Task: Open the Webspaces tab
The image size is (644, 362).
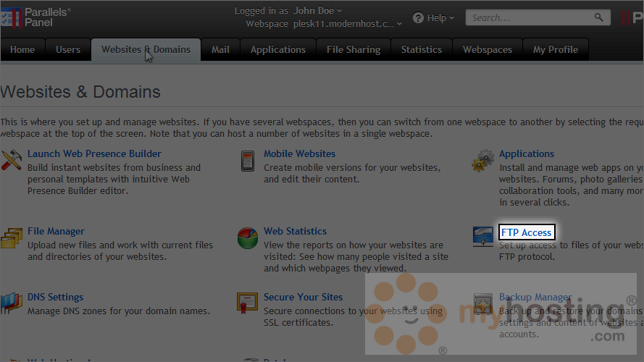Action: (488, 50)
